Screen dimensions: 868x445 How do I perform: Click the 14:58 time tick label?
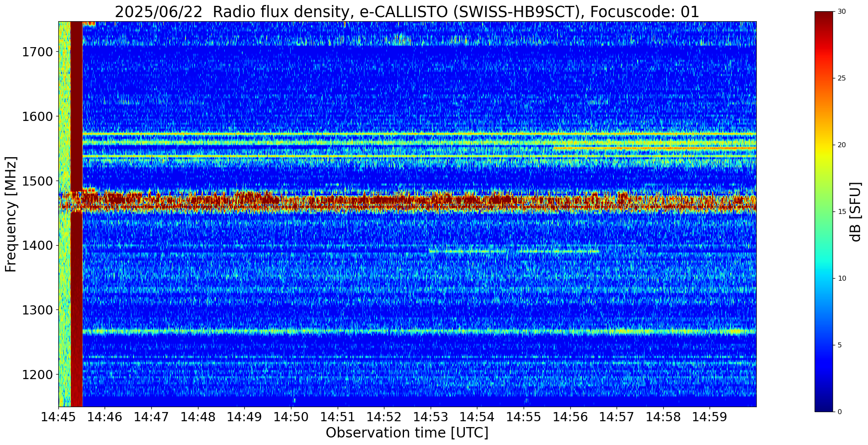tap(663, 417)
